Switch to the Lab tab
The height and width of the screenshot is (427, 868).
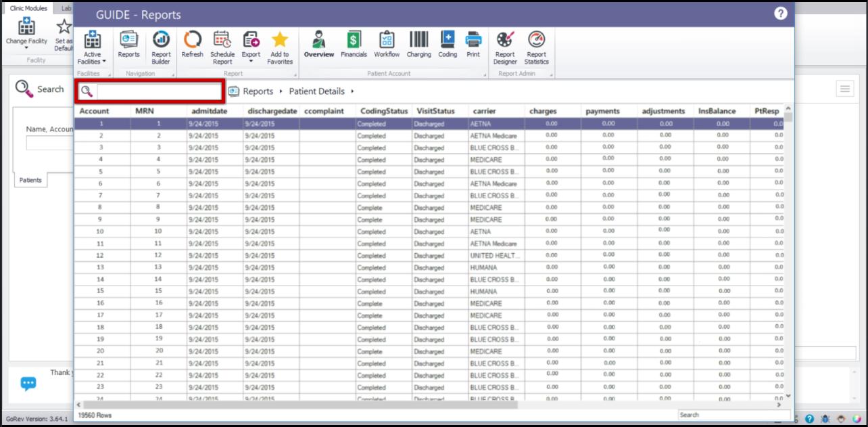pyautogui.click(x=66, y=8)
